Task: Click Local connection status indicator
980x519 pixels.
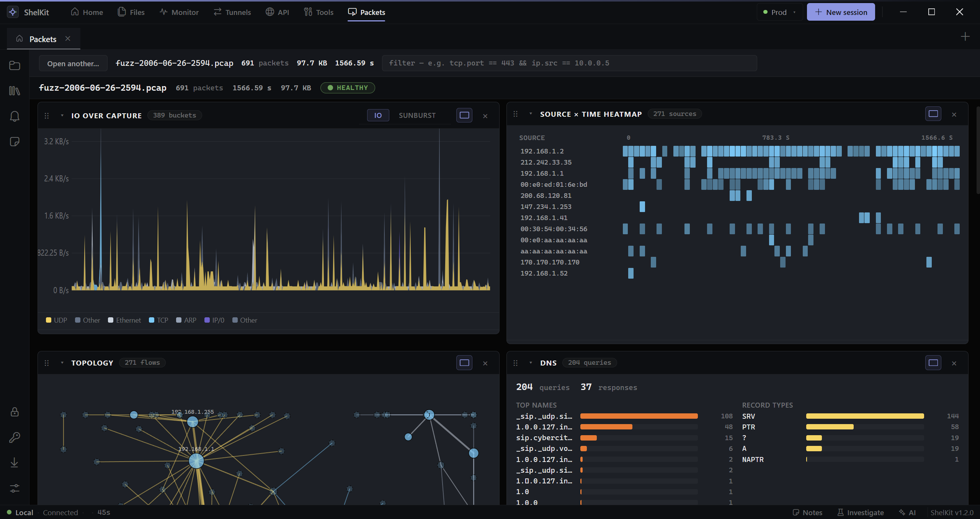Action: tap(20, 512)
